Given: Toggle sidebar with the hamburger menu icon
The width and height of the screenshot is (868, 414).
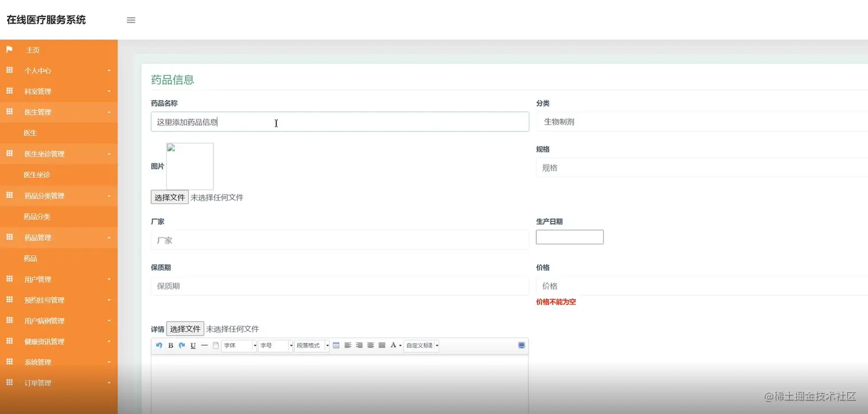Looking at the screenshot, I should [x=131, y=20].
